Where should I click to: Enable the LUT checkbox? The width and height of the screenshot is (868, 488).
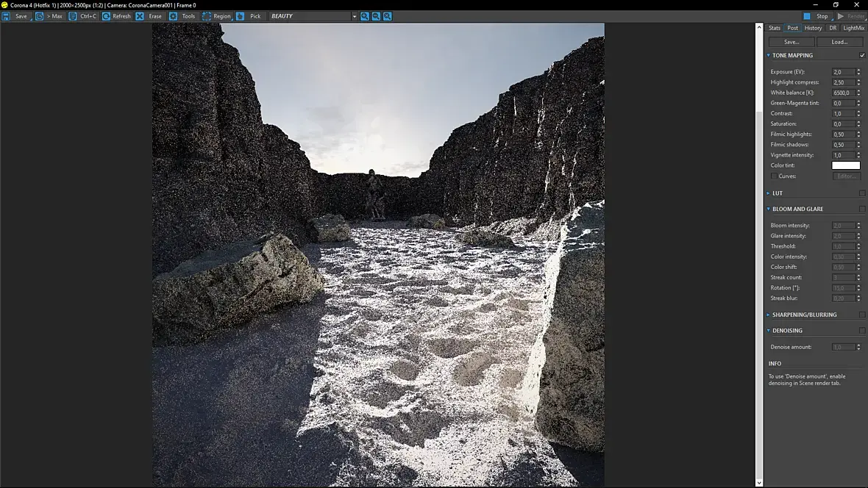(862, 193)
